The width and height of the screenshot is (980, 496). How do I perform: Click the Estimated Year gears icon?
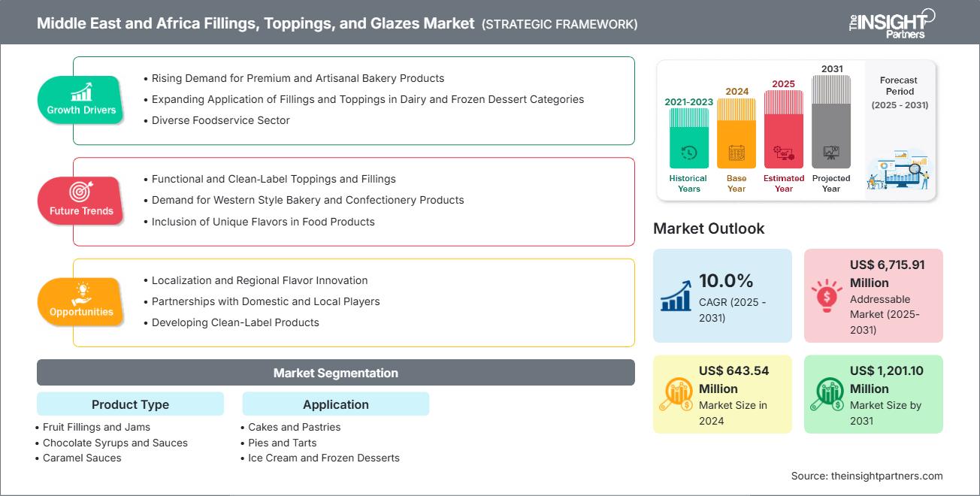784,153
